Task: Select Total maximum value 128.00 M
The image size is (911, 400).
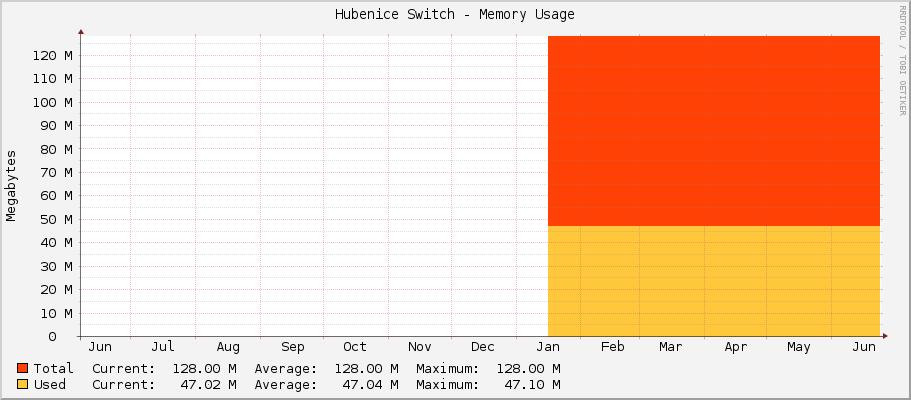Action: (529, 368)
